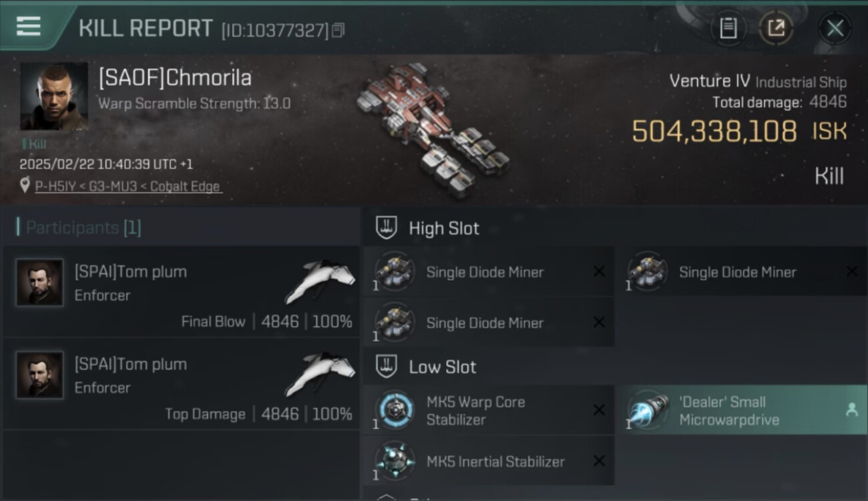Open the P-H5IY location link
868x501 pixels.
pyautogui.click(x=128, y=186)
